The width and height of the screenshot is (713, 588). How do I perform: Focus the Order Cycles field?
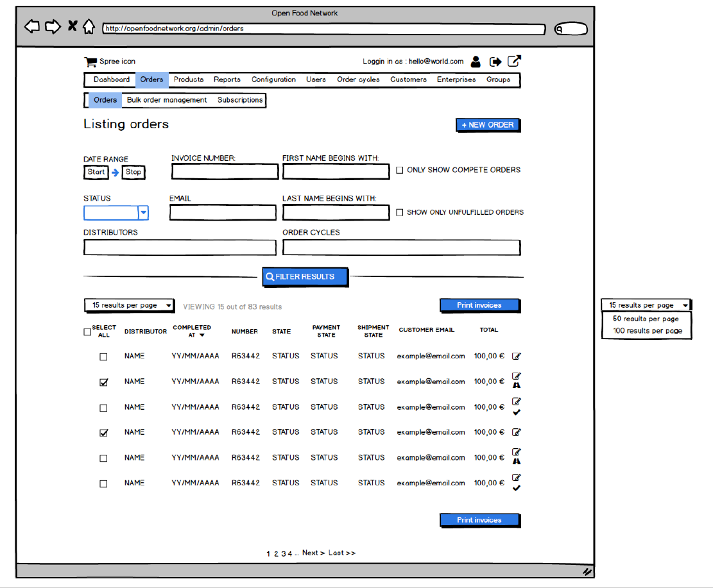click(x=402, y=248)
